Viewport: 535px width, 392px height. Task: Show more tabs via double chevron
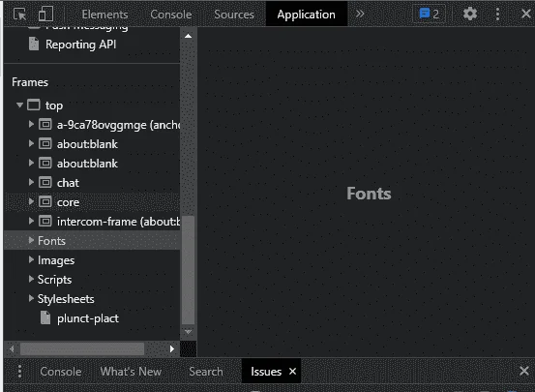coord(360,14)
